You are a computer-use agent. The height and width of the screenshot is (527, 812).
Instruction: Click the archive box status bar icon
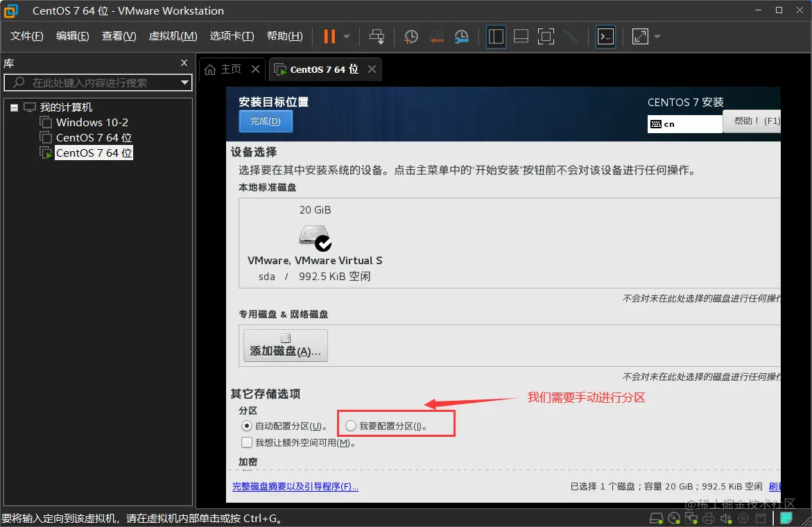coord(761,518)
